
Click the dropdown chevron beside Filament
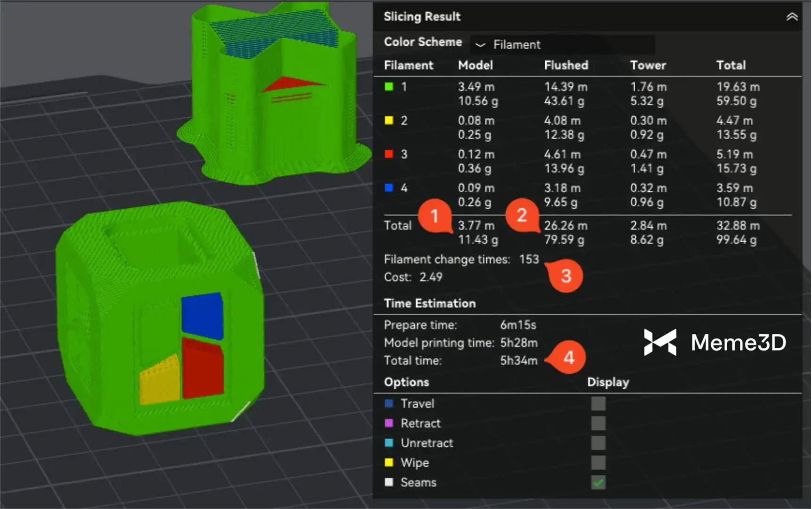[480, 45]
